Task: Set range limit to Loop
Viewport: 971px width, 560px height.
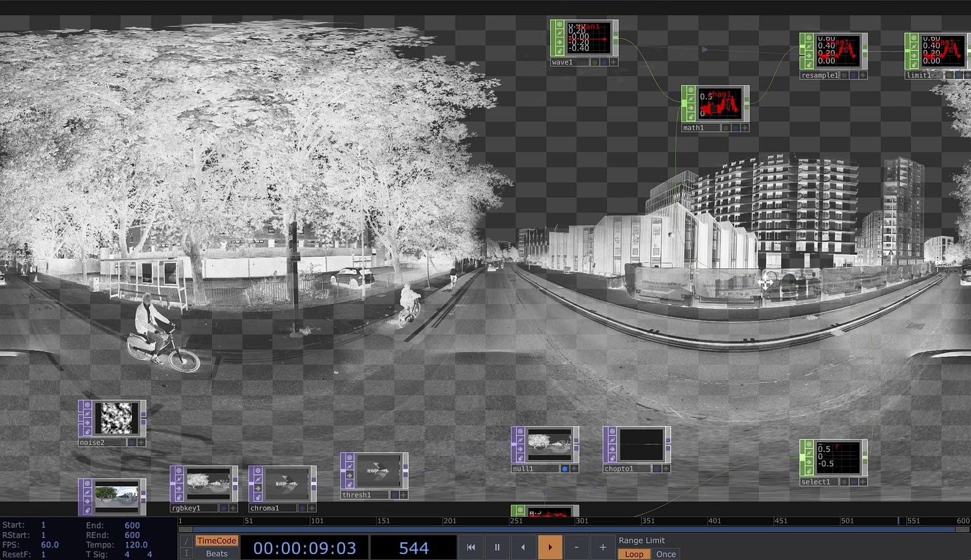Action: tap(634, 554)
